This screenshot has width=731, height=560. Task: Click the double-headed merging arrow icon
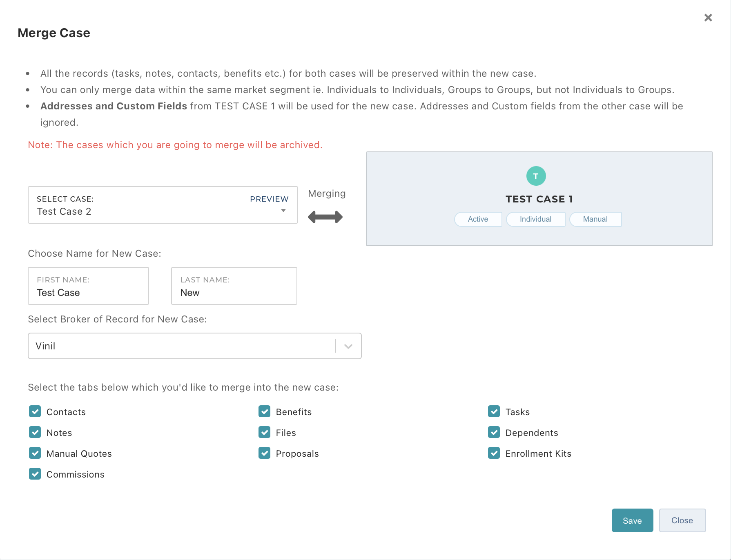325,217
